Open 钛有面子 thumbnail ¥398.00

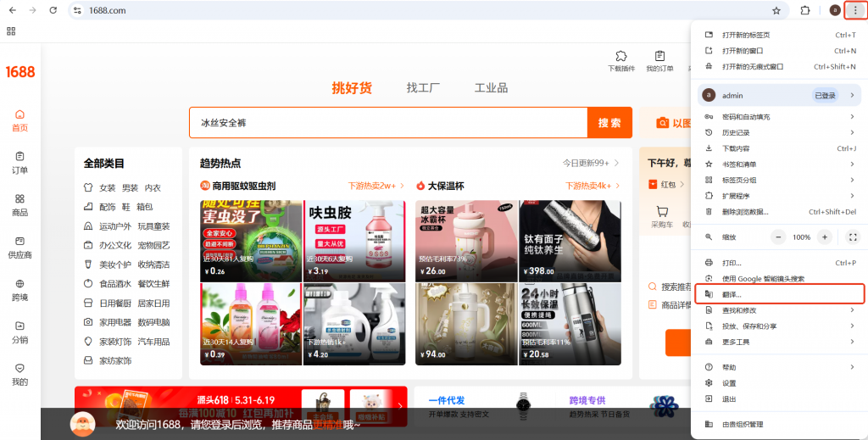pos(570,241)
